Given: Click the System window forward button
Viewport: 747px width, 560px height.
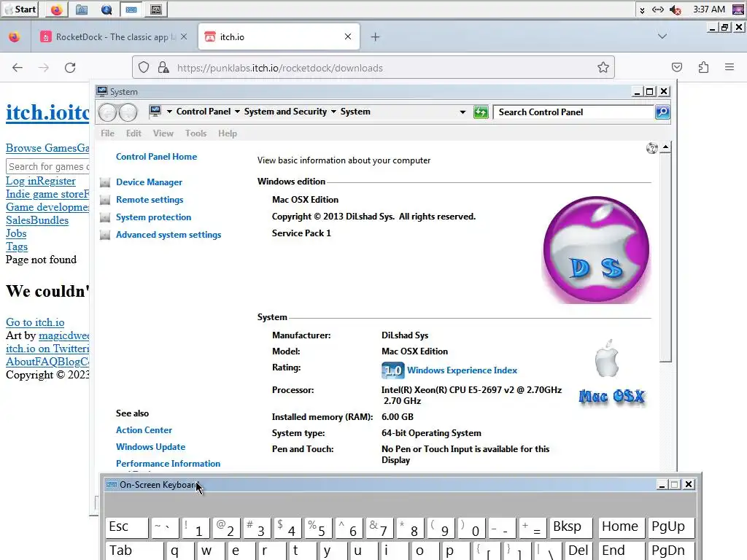Looking at the screenshot, I should (x=128, y=112).
